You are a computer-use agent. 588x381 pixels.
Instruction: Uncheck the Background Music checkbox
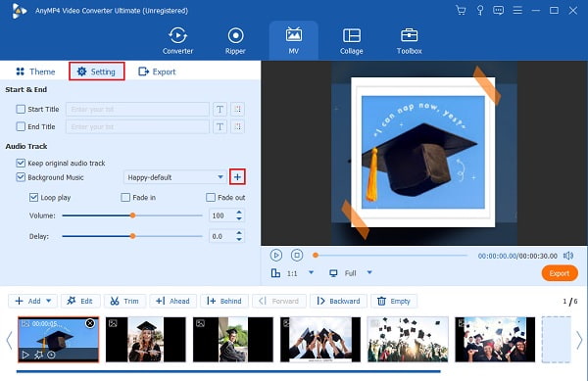click(x=21, y=177)
